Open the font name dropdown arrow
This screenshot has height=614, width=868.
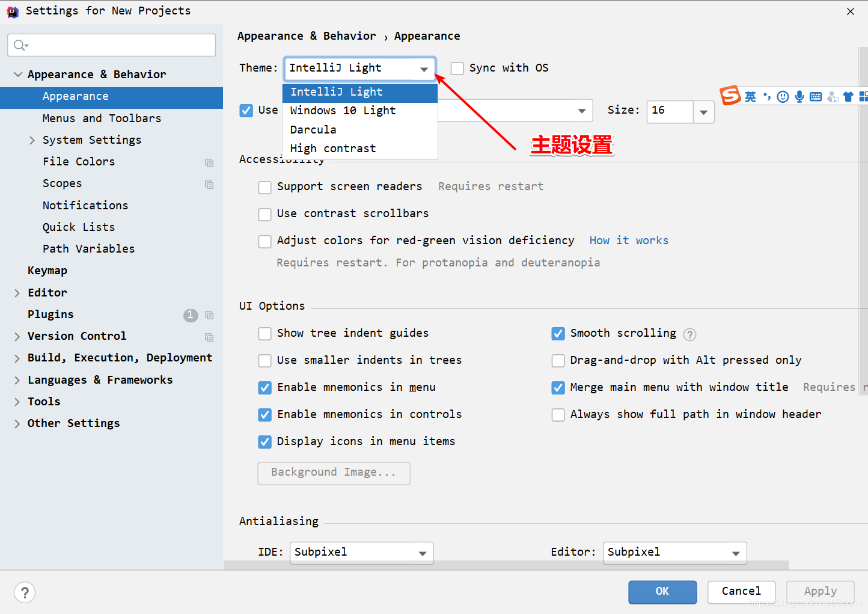click(x=581, y=111)
